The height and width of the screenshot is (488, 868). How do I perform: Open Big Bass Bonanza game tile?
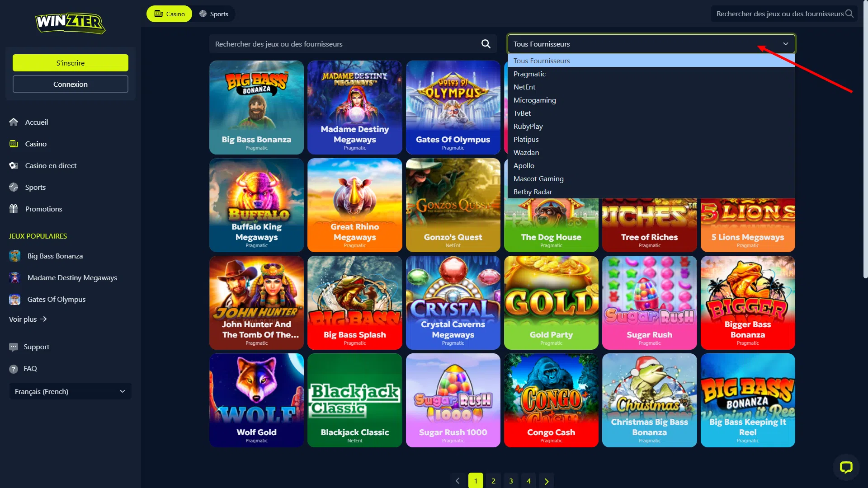point(256,108)
